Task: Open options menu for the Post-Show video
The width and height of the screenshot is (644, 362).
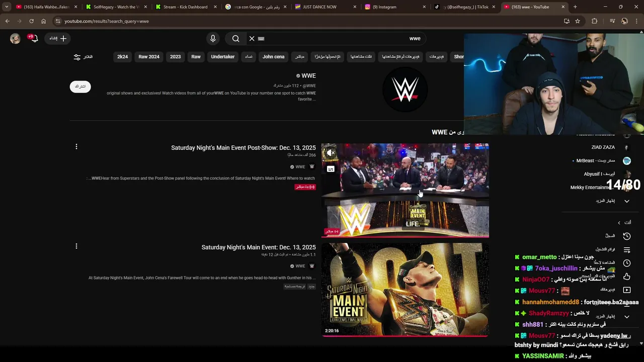Action: click(x=76, y=147)
